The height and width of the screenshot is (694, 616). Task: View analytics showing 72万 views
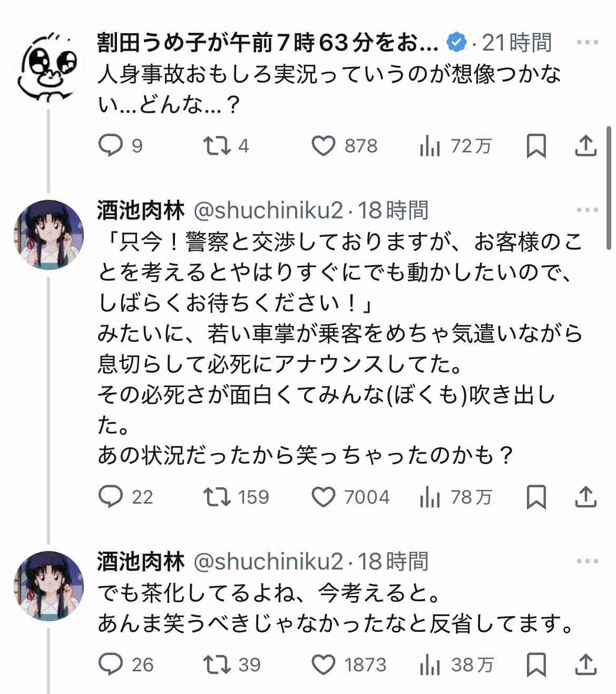pyautogui.click(x=429, y=146)
